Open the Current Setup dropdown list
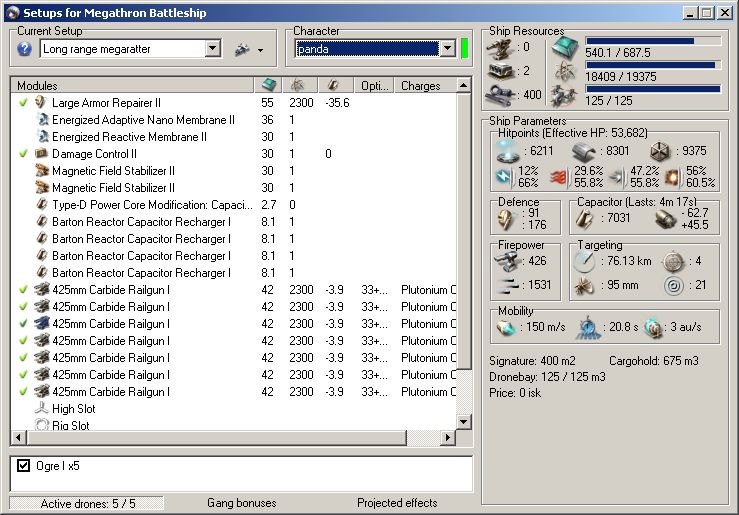The width and height of the screenshot is (739, 515). pyautogui.click(x=213, y=49)
